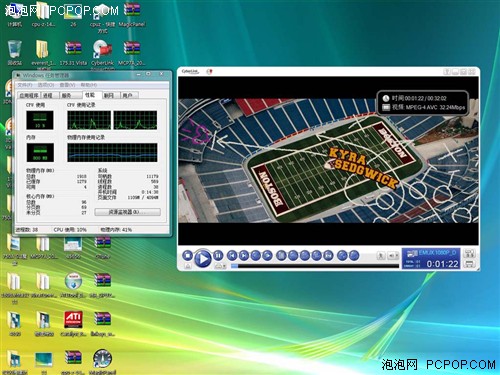The width and height of the screenshot is (500, 375).
Task: Click the 资源监视器 button in Task Manager
Action: pyautogui.click(x=127, y=212)
